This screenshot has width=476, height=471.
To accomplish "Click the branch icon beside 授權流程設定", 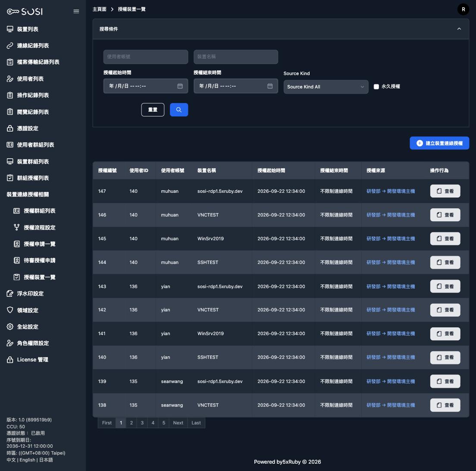I will coord(17,227).
